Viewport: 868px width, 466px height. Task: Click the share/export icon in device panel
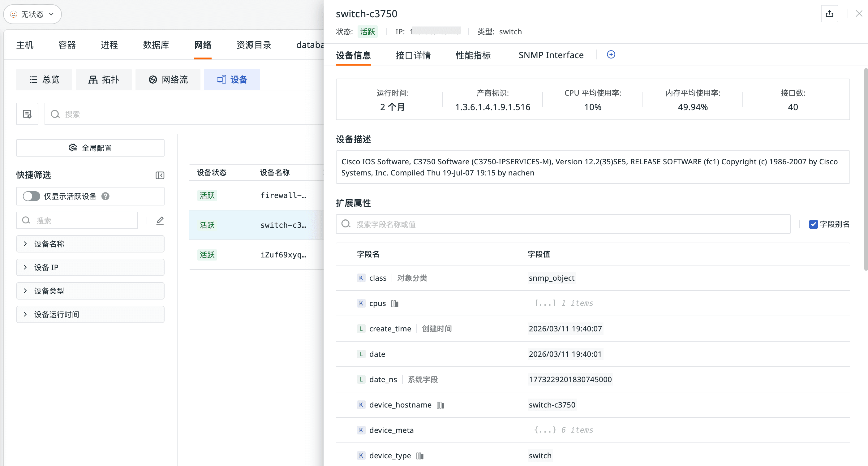point(829,14)
